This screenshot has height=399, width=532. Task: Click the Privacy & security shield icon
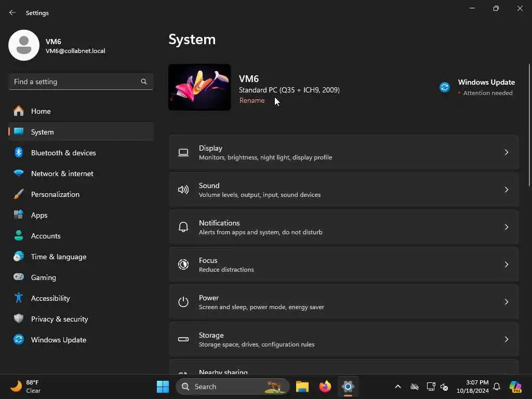point(19,318)
